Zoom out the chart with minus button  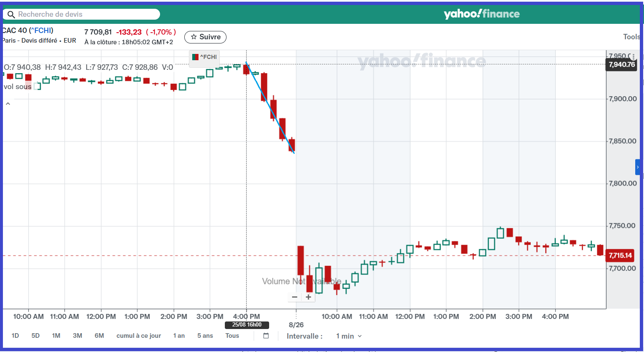pos(295,297)
